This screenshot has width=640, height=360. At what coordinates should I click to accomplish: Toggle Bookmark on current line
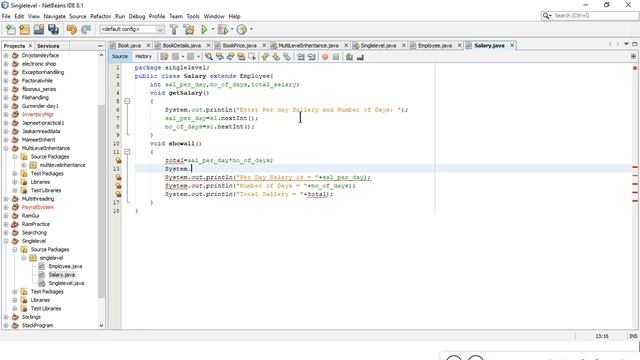(x=287, y=57)
